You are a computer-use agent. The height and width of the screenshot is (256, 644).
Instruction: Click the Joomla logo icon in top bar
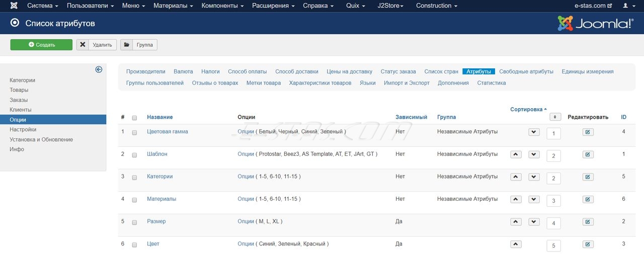tap(14, 6)
